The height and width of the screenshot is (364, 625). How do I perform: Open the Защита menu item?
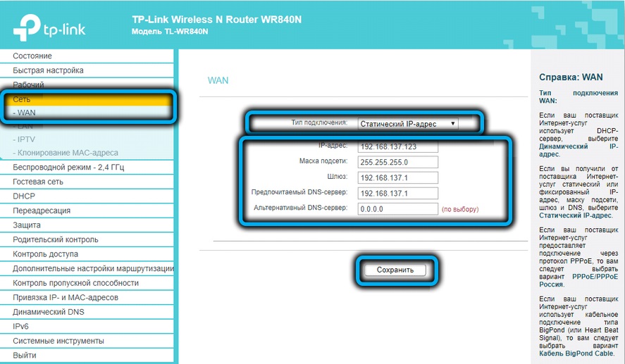(x=87, y=225)
